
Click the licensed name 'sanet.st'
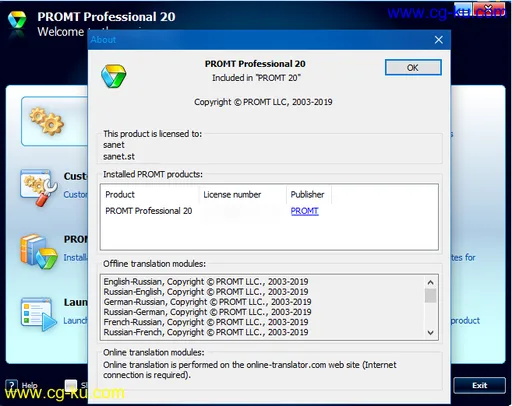click(119, 156)
